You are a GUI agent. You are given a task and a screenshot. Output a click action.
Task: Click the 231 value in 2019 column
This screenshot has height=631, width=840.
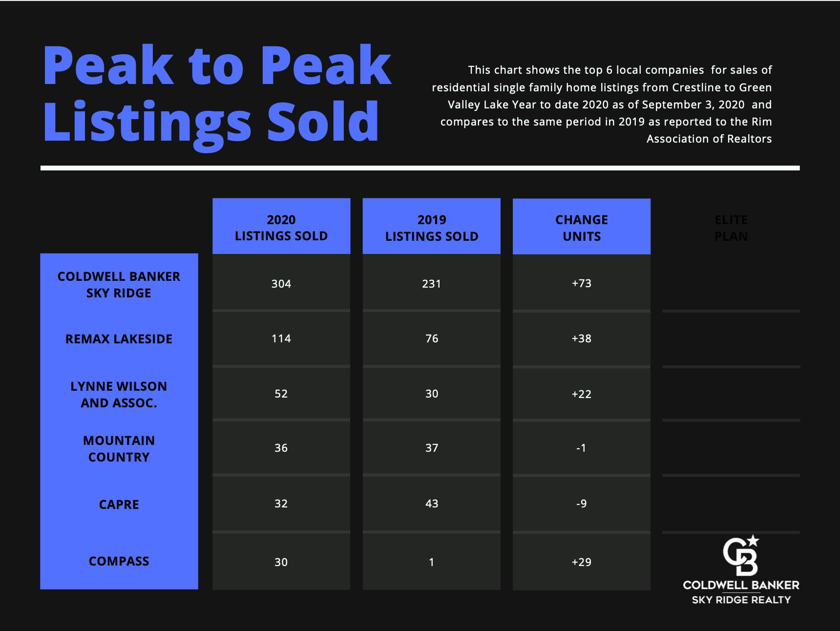point(431,284)
